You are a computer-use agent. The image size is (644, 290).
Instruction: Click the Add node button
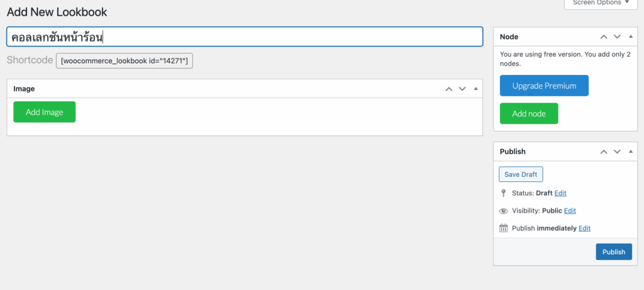(529, 114)
